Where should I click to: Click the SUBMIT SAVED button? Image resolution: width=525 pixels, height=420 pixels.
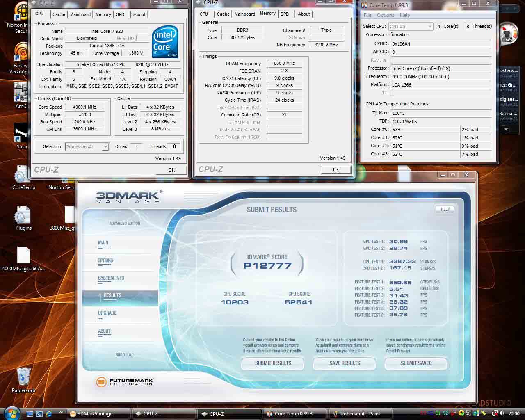pyautogui.click(x=416, y=363)
